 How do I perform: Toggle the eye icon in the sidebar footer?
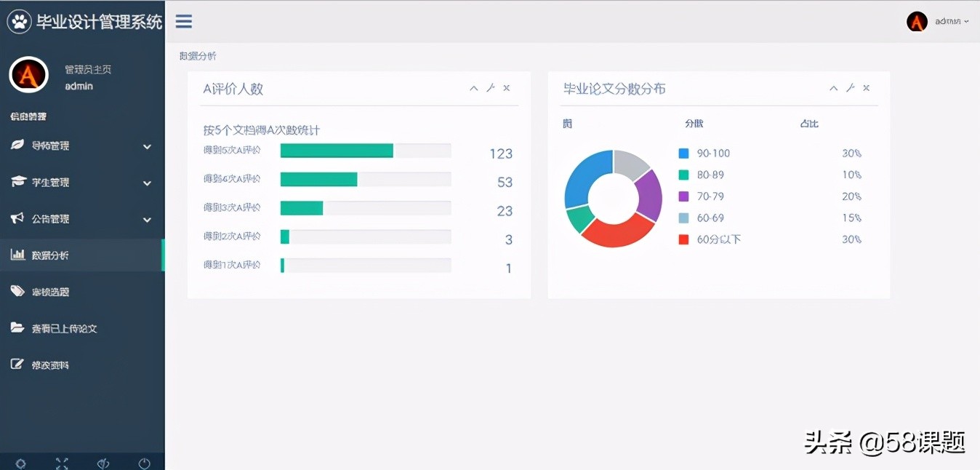click(103, 462)
